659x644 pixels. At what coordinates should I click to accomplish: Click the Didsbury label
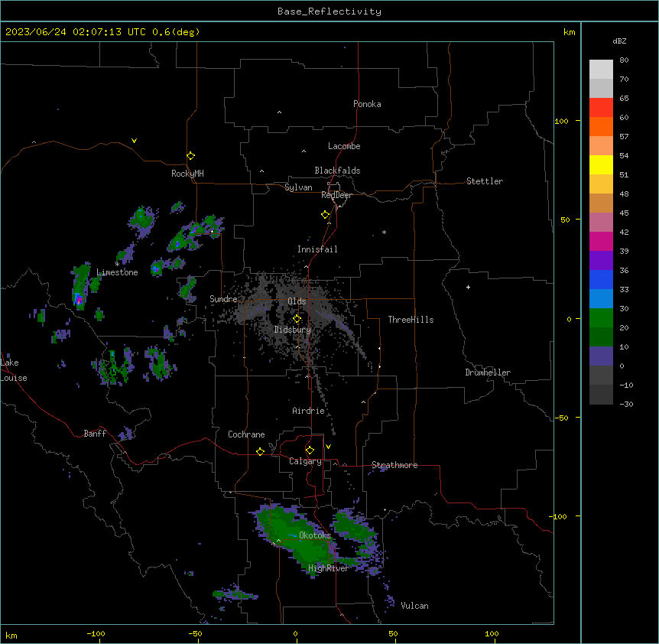[x=293, y=330]
